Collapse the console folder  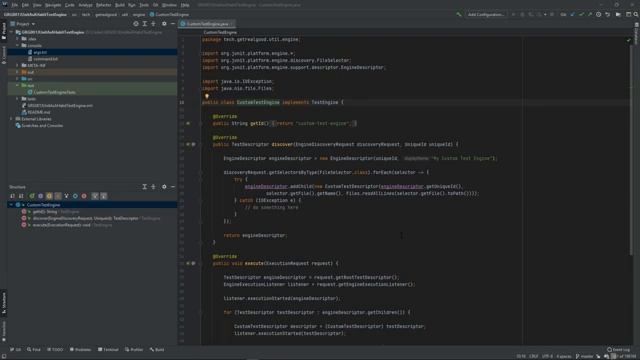pos(18,45)
